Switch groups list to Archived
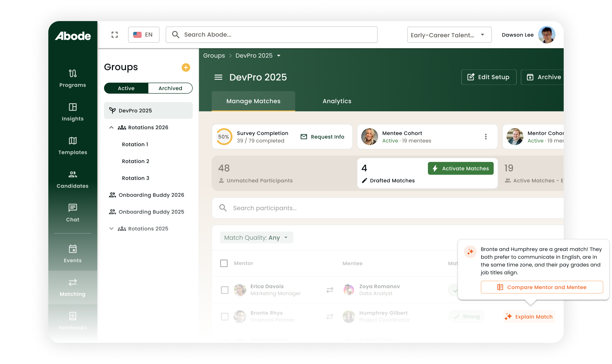 click(x=170, y=88)
